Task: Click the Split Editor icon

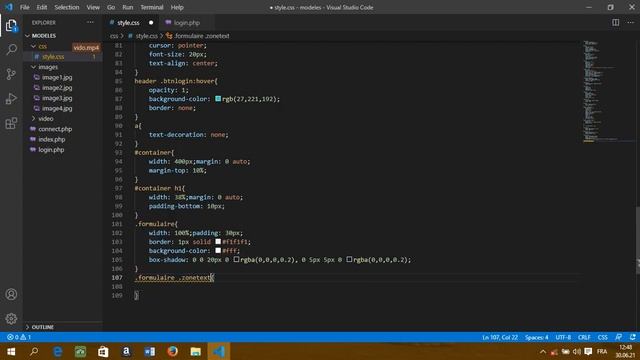Action: coord(616,22)
